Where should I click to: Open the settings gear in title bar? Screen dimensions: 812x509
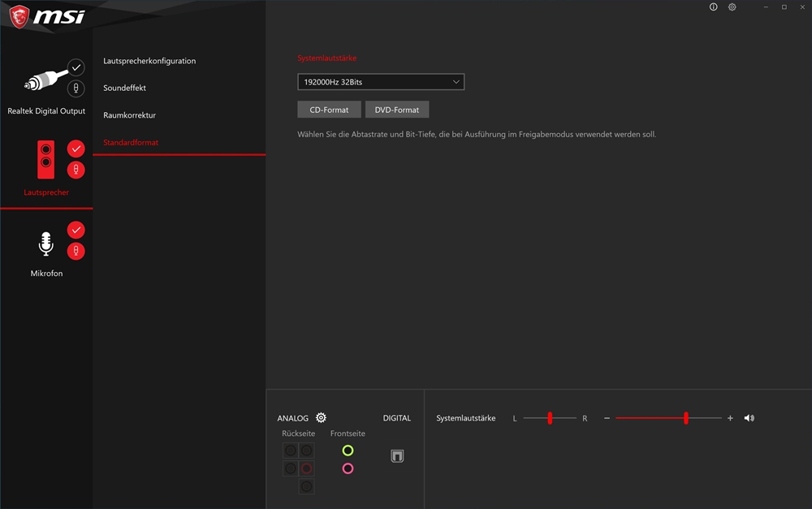(x=732, y=6)
